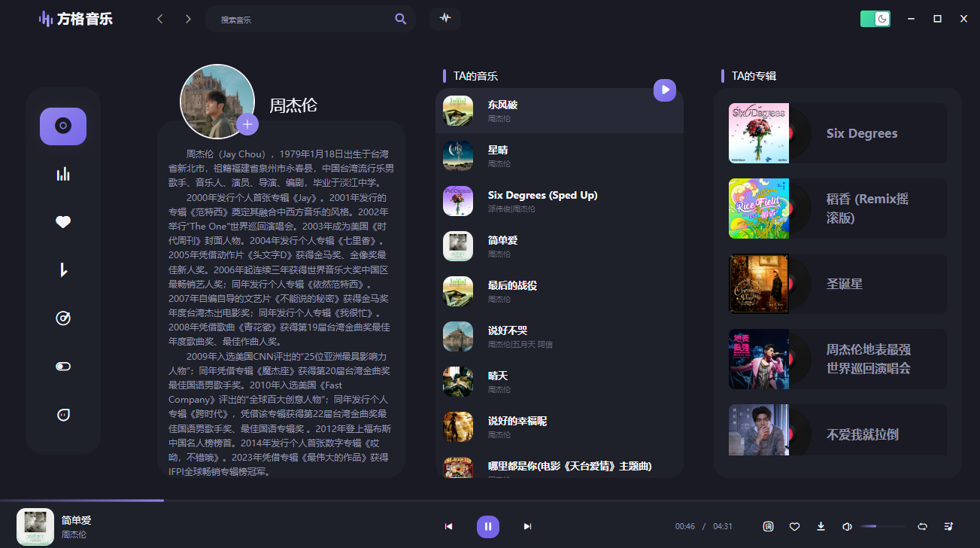Toggle the light/dark theme switch
This screenshot has width=980, height=548.
point(875,17)
